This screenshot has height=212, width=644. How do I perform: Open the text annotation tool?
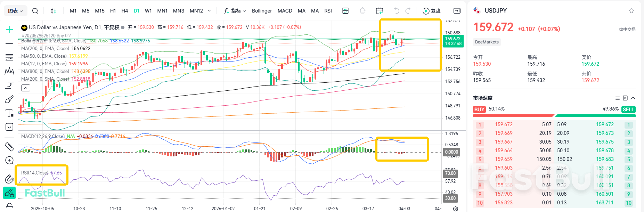(x=9, y=113)
